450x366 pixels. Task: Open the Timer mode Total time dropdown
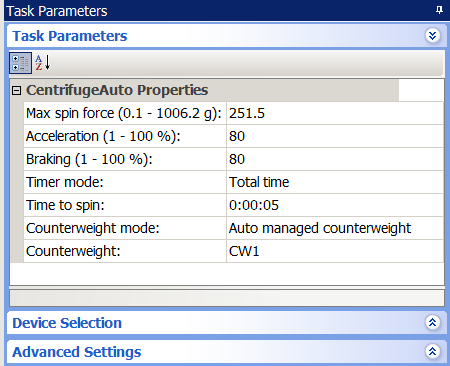[x=335, y=182]
